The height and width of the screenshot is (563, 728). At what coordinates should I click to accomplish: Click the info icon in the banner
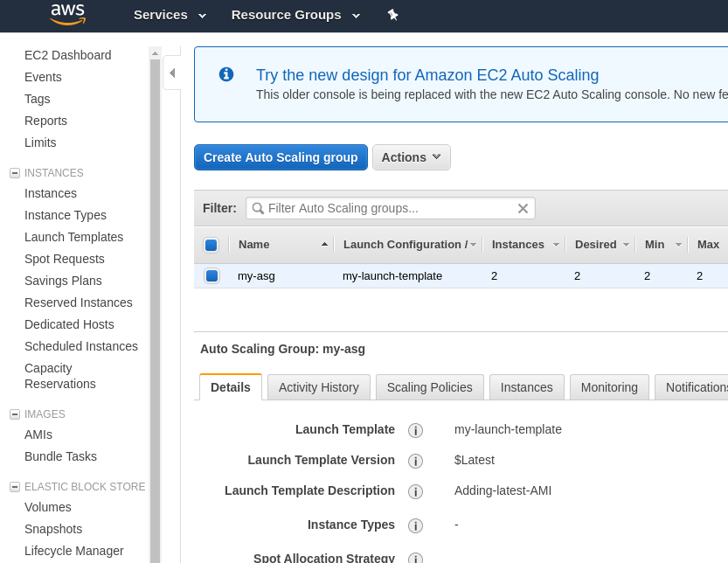pyautogui.click(x=226, y=74)
